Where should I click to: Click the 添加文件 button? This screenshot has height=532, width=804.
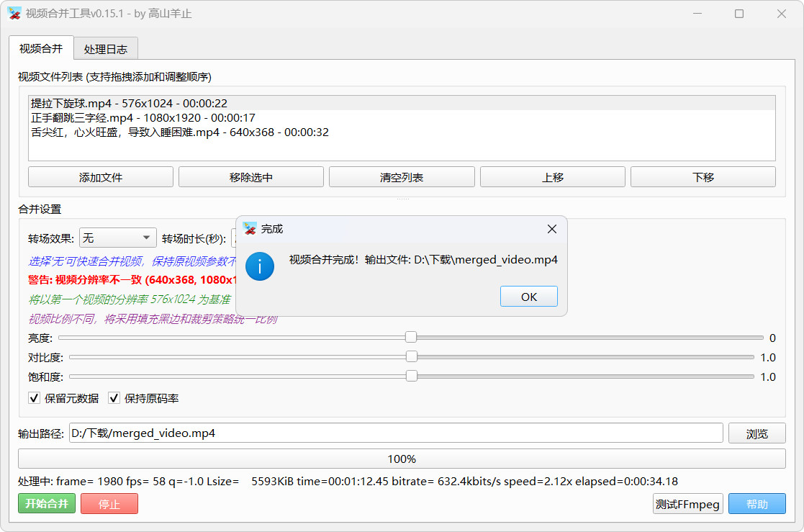coord(101,177)
